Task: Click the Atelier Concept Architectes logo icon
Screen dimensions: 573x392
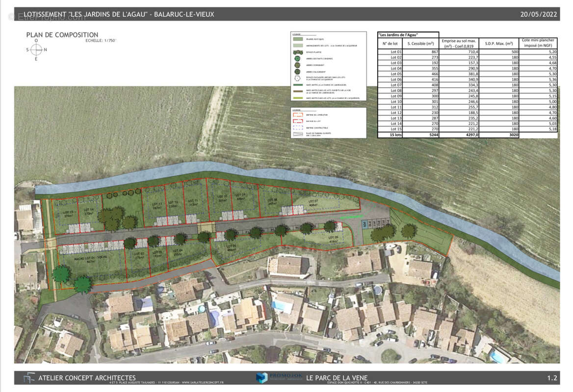Action: 29,377
